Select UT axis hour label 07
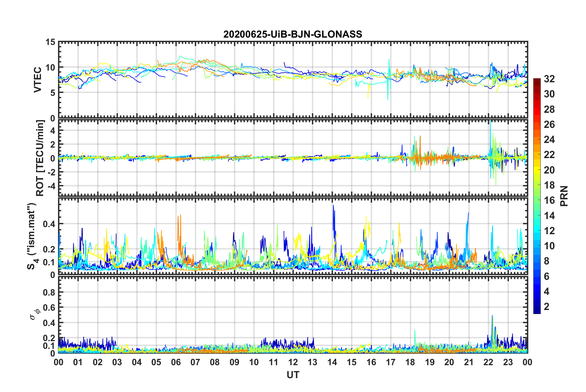 (x=195, y=362)
